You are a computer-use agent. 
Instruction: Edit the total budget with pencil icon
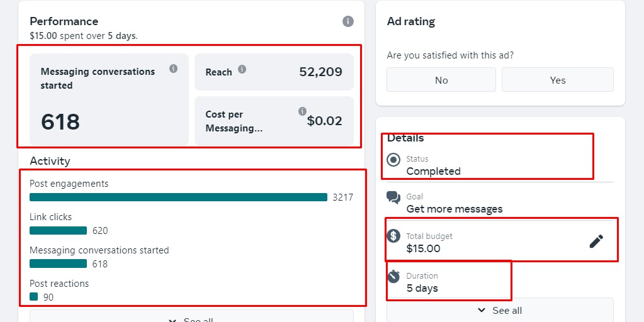(596, 241)
